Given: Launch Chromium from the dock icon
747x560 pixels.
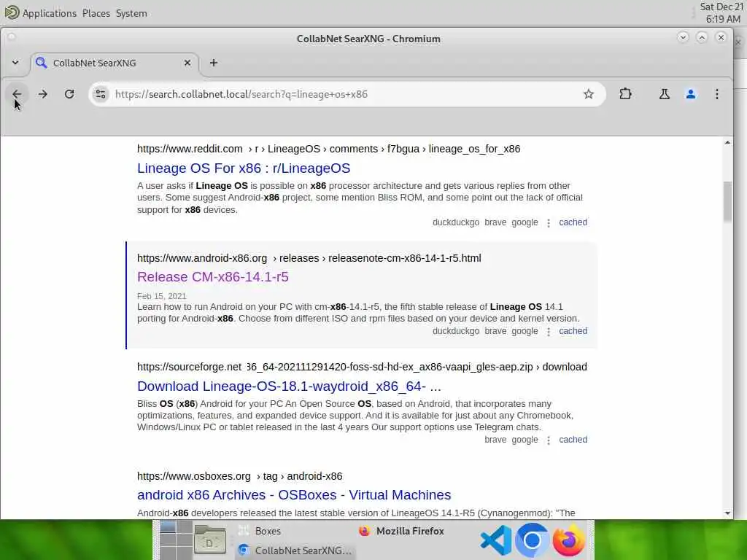Looking at the screenshot, I should point(532,540).
